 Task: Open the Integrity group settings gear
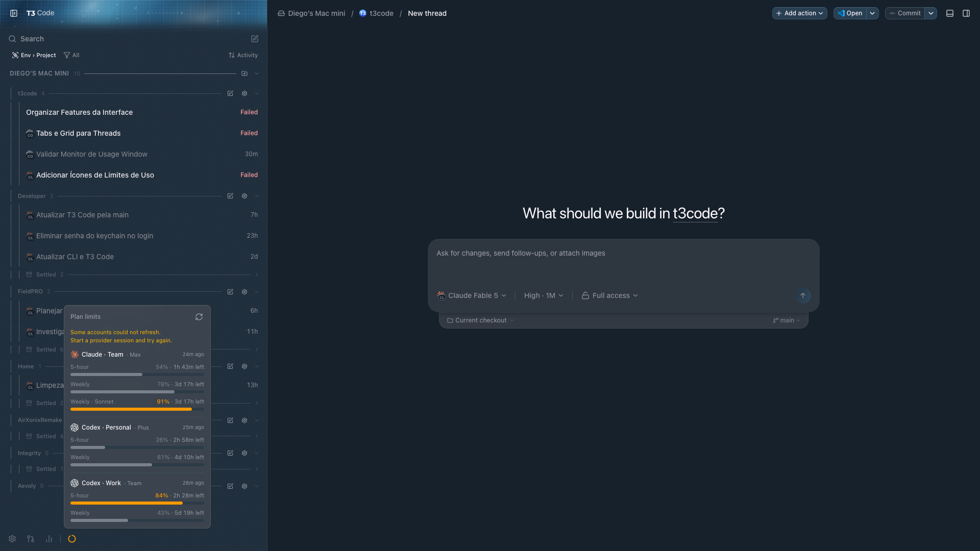pyautogui.click(x=244, y=453)
